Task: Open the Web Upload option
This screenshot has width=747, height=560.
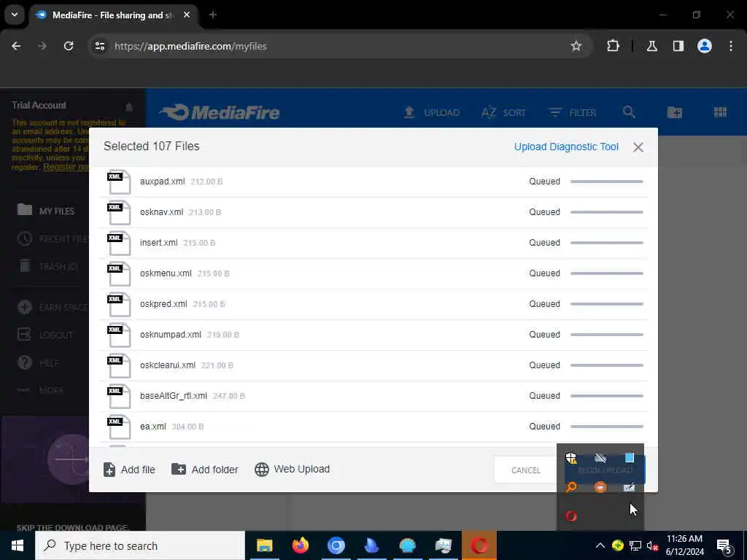Action: pyautogui.click(x=292, y=469)
